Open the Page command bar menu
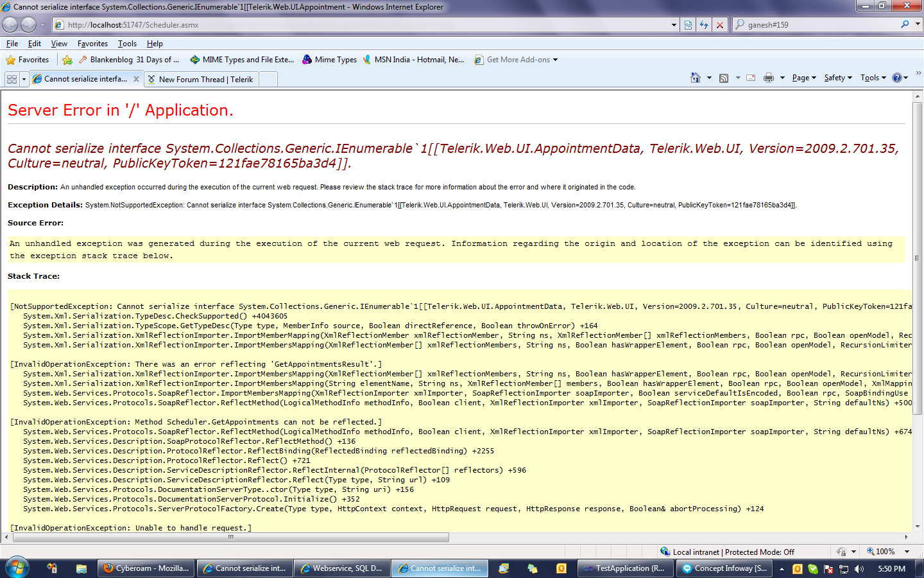Screen dimensions: 924x578 804,78
